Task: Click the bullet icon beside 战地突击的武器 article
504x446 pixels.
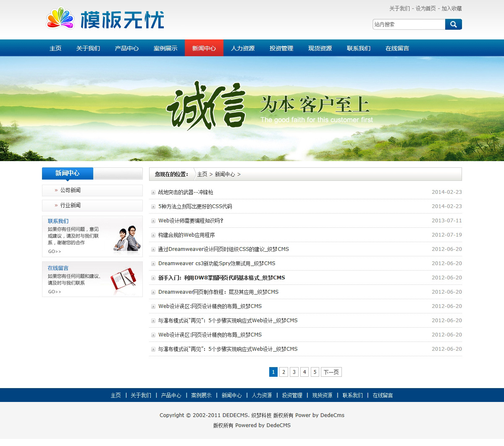Action: pyautogui.click(x=153, y=193)
